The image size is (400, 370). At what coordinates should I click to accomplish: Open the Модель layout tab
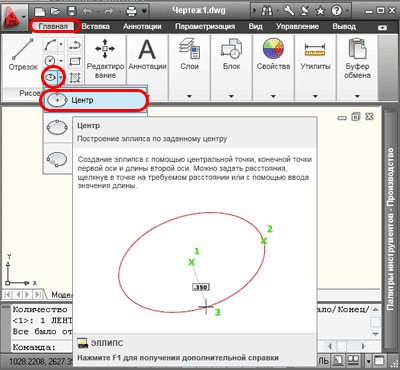click(62, 295)
